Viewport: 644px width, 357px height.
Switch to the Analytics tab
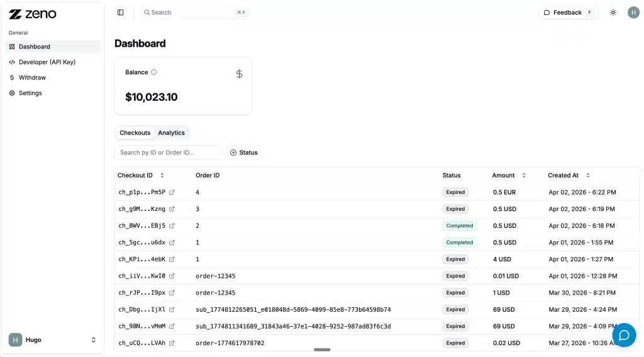pos(171,133)
